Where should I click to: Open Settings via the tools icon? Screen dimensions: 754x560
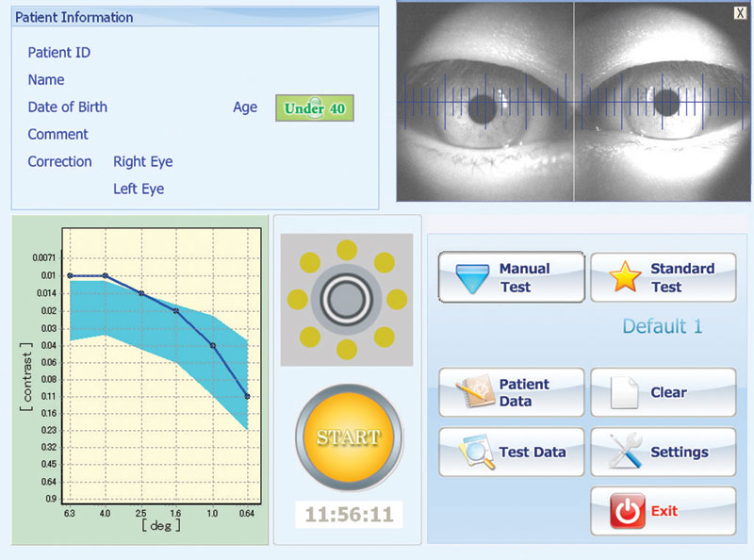(625, 453)
